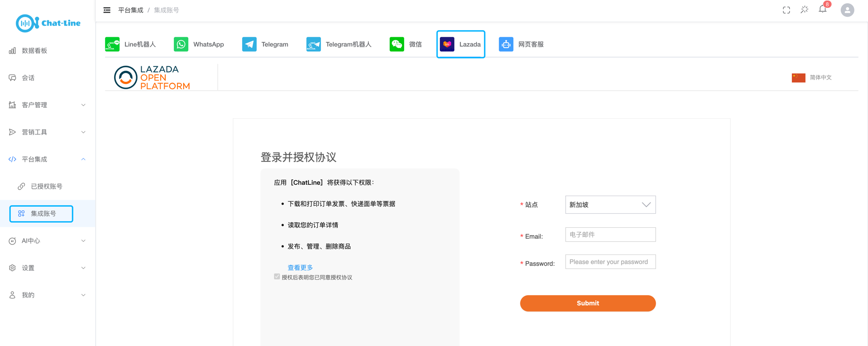Screen dimensions: 868x346
Task: Click the Chat-Line logo
Action: 48,23
